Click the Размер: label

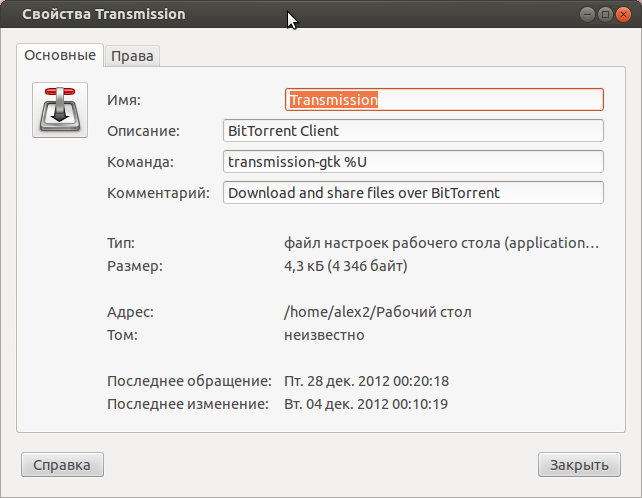pos(135,266)
